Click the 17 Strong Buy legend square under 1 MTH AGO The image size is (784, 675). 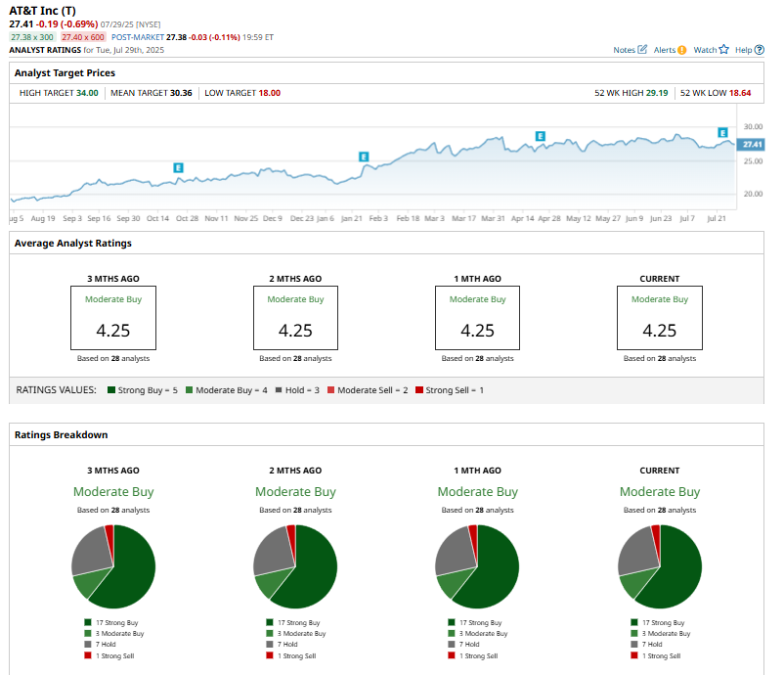pyautogui.click(x=452, y=622)
